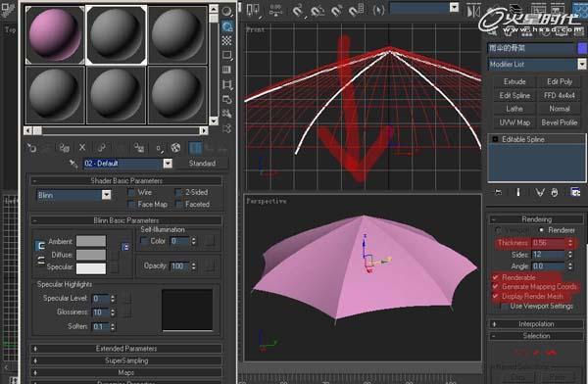The image size is (588, 384).
Task: Select the pink material sample slot
Action: (x=55, y=35)
